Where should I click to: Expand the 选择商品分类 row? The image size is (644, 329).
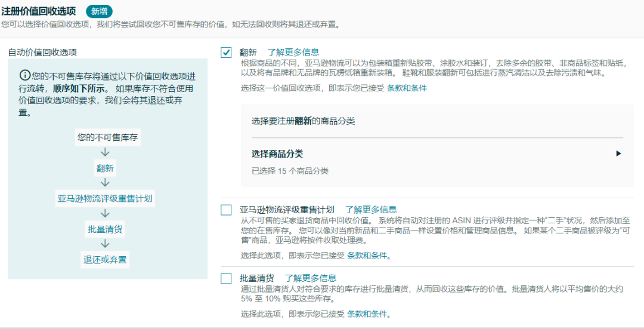[x=437, y=154]
